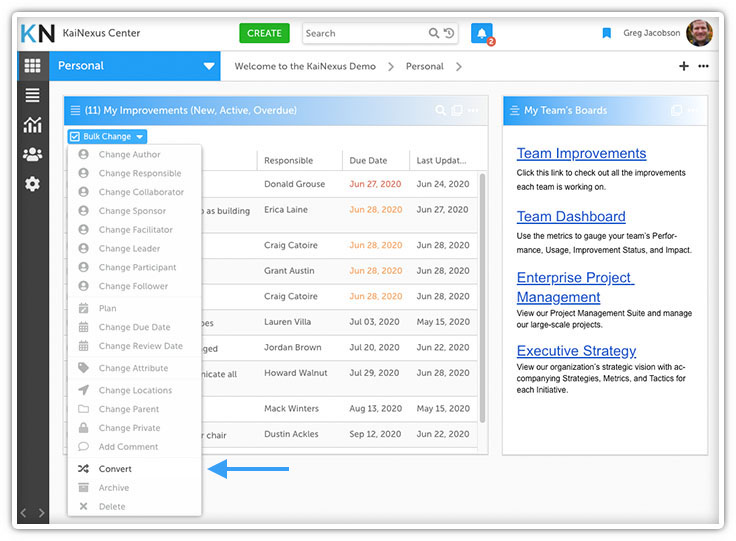The height and width of the screenshot is (541, 736).
Task: Expand the Personal board dropdown
Action: tap(209, 66)
